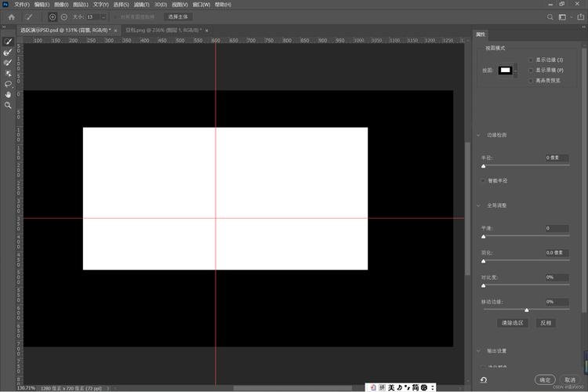Image resolution: width=588 pixels, height=392 pixels.
Task: Click the 羽化 feather slider handle
Action: 484,261
